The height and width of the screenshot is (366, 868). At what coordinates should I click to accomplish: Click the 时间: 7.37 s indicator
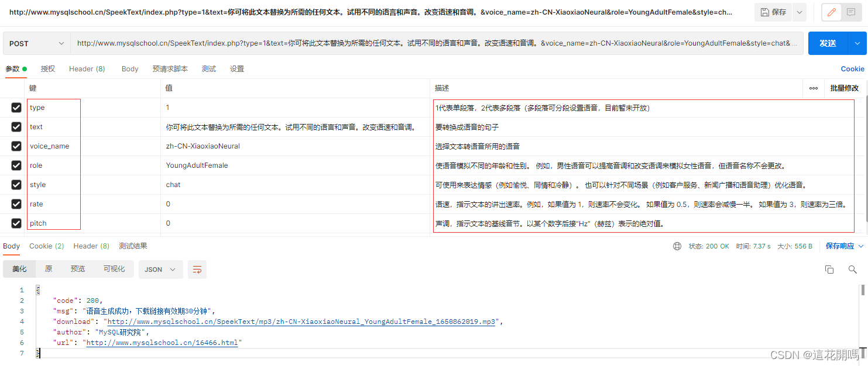753,246
